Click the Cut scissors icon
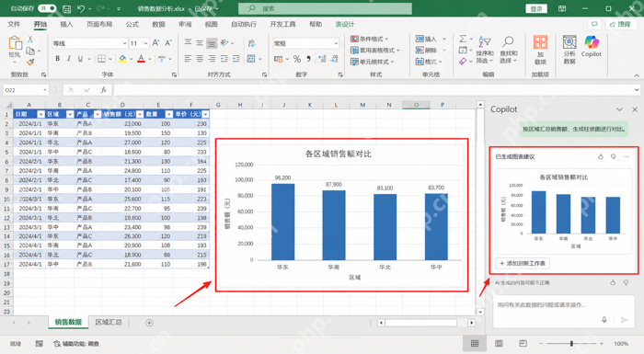The image size is (644, 354). click(30, 40)
